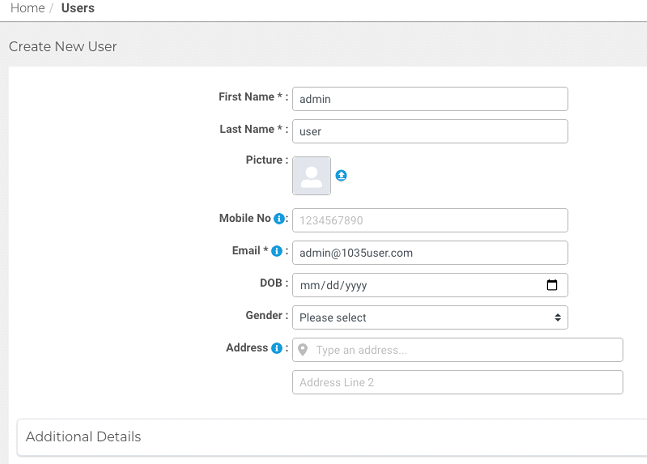647x464 pixels.
Task: Focus the Last Name field
Action: [430, 131]
